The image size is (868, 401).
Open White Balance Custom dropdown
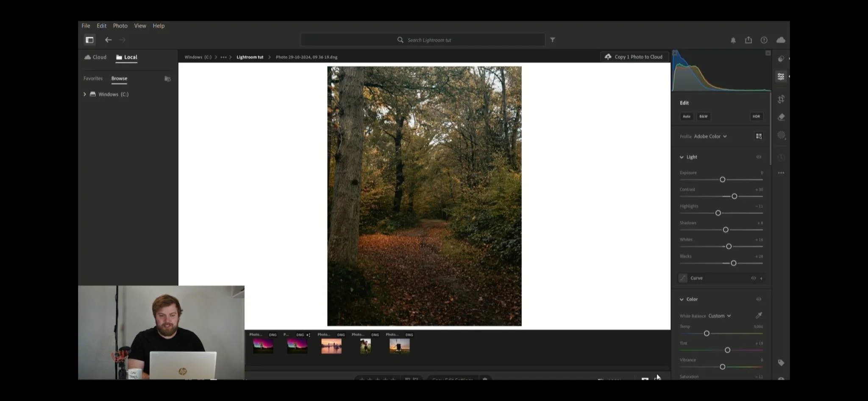tap(720, 316)
